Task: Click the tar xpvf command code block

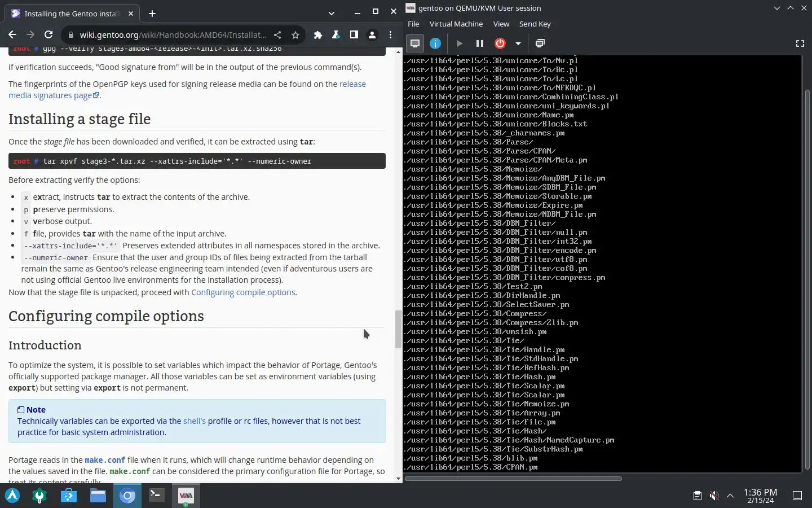Action: (x=197, y=161)
